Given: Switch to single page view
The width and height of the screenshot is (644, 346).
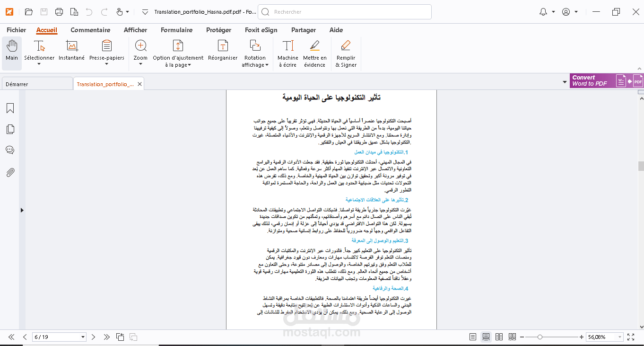Looking at the screenshot, I should pyautogui.click(x=473, y=337).
